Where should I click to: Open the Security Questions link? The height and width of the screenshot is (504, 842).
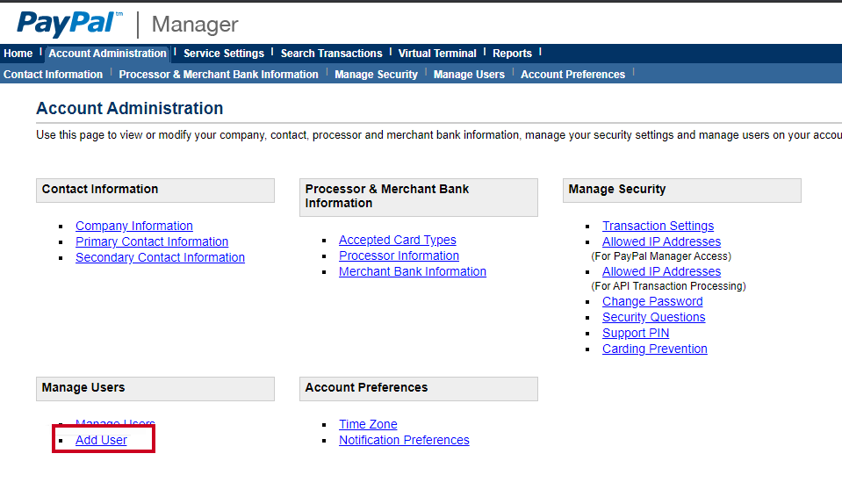pos(653,317)
